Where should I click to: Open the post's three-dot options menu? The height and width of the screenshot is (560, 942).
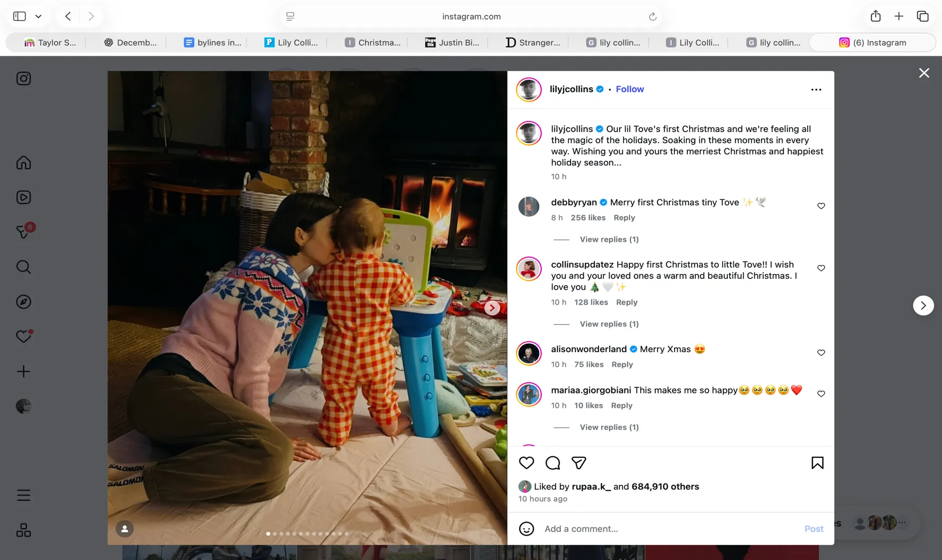pyautogui.click(x=816, y=89)
